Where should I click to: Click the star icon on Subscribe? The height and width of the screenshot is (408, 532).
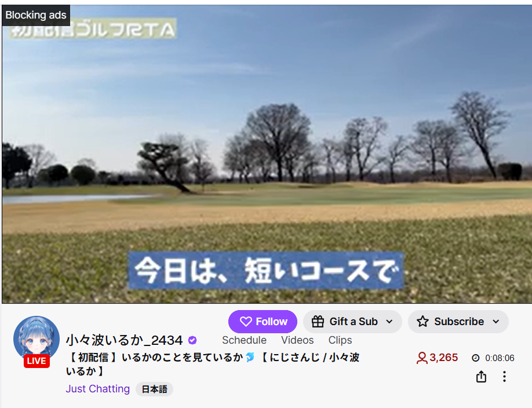click(422, 322)
